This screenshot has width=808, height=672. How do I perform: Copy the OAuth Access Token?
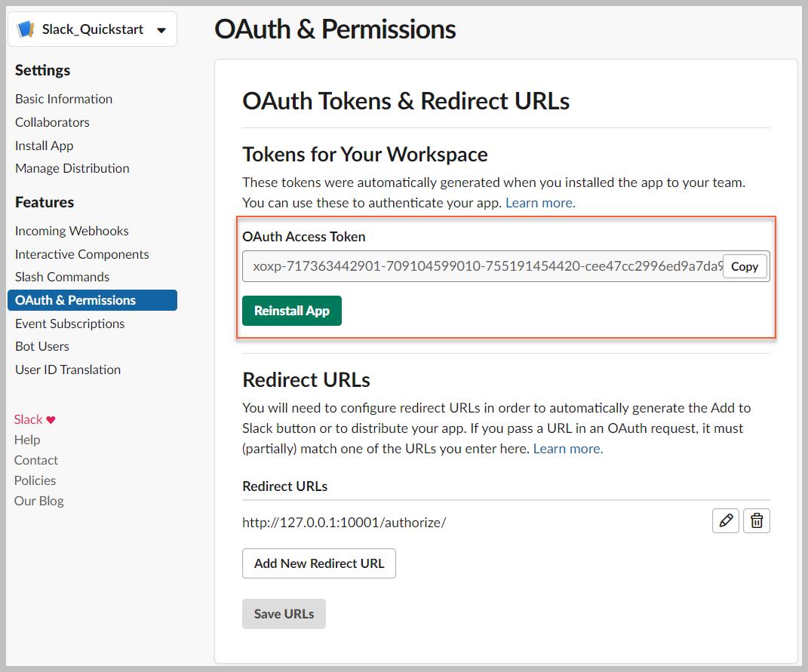point(745,266)
